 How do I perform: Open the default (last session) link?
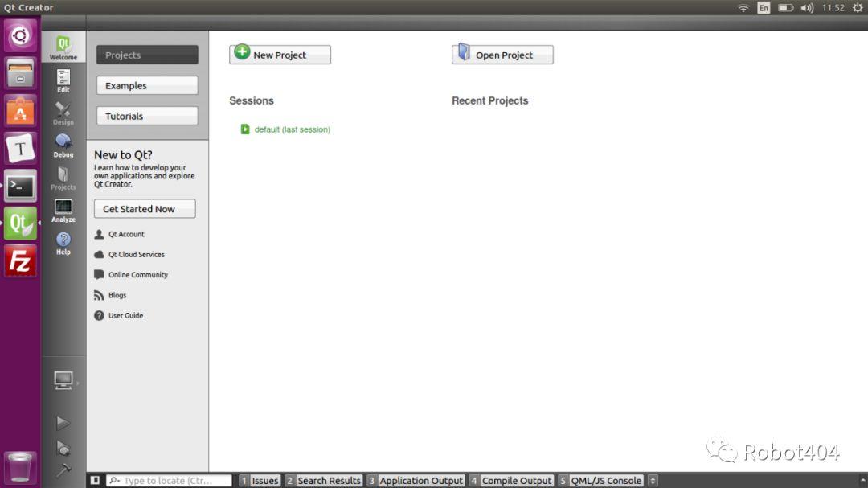[x=292, y=129]
